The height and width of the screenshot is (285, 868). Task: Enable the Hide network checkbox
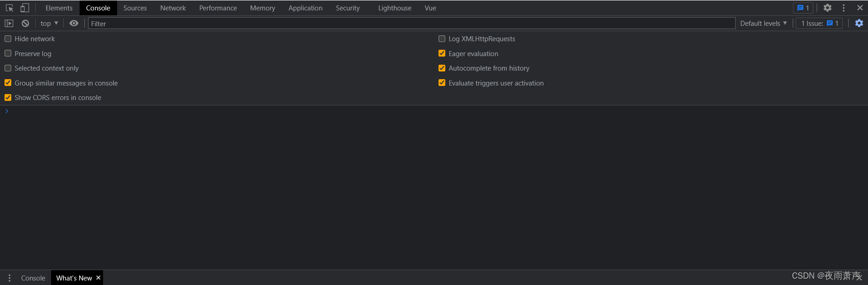pyautogui.click(x=8, y=39)
